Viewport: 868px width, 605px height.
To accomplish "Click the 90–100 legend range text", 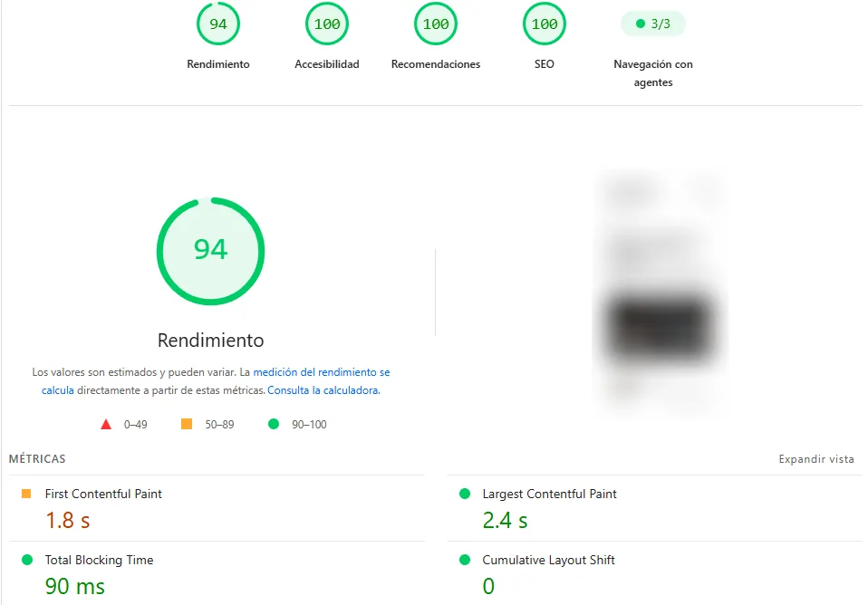I will point(310,425).
